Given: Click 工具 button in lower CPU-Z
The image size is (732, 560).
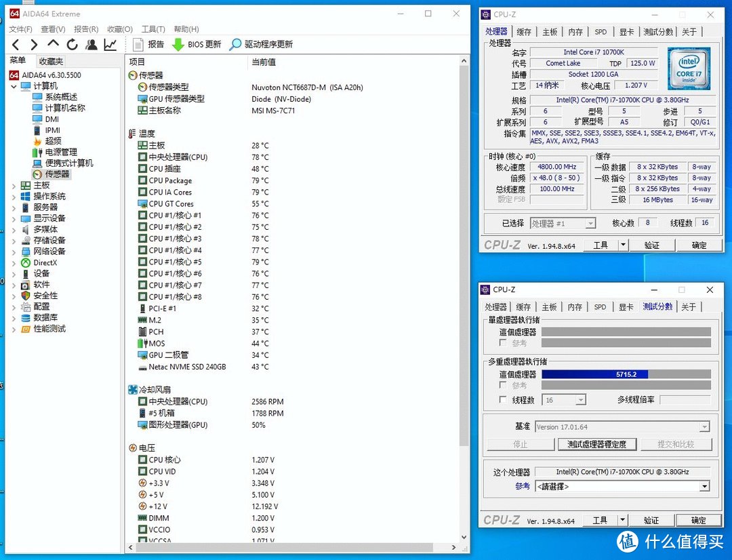Looking at the screenshot, I should 601,520.
